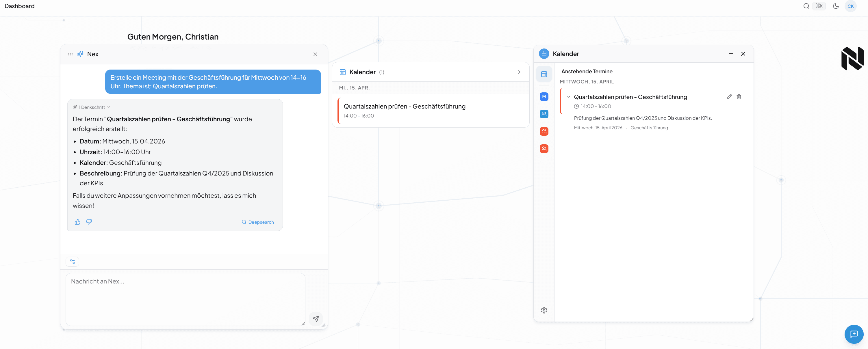
Task: Toggle the blue people calendar icon
Action: pos(544,114)
